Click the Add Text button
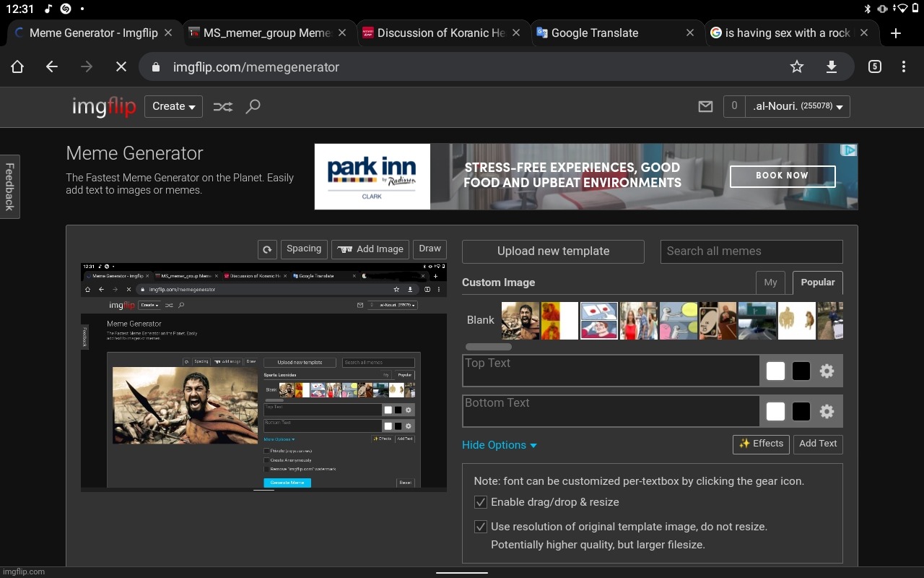 click(818, 444)
